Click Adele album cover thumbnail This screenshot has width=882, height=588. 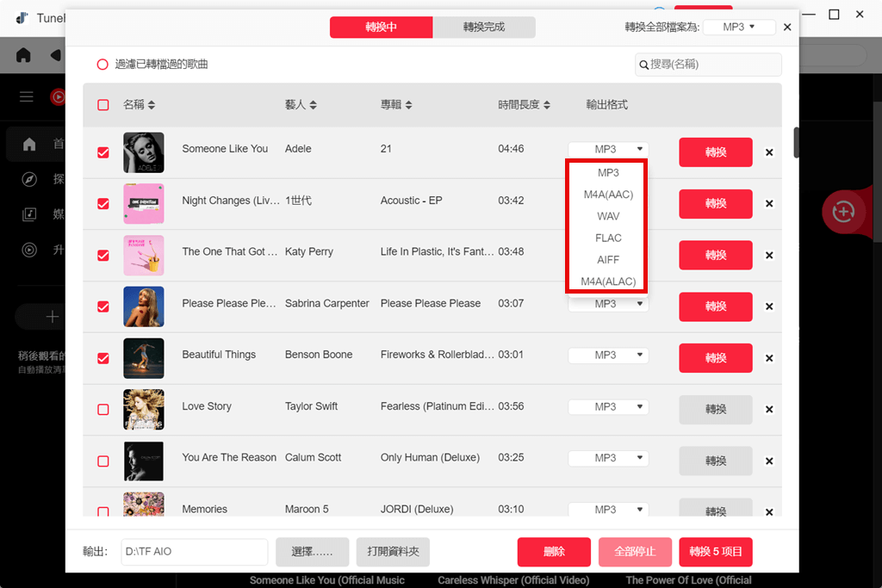point(144,152)
